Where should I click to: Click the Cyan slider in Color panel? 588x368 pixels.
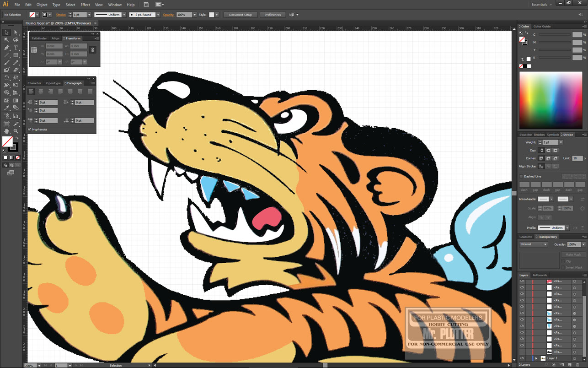coord(554,34)
